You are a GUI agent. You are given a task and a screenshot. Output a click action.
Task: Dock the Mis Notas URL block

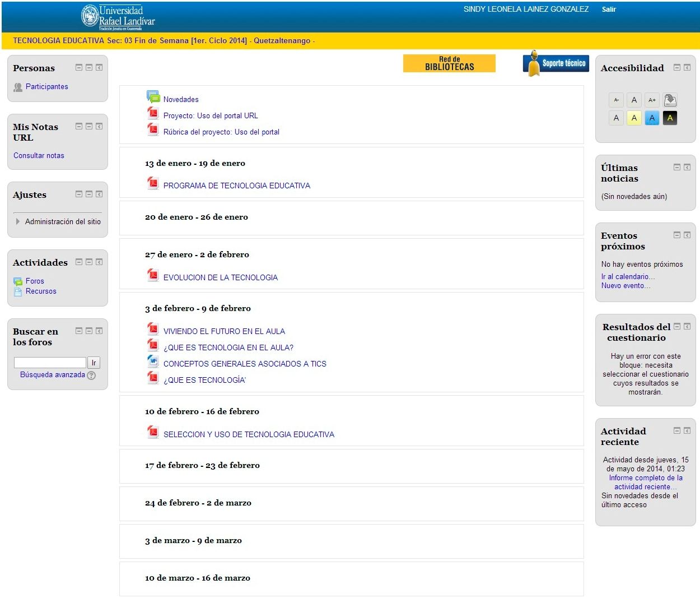pyautogui.click(x=99, y=127)
